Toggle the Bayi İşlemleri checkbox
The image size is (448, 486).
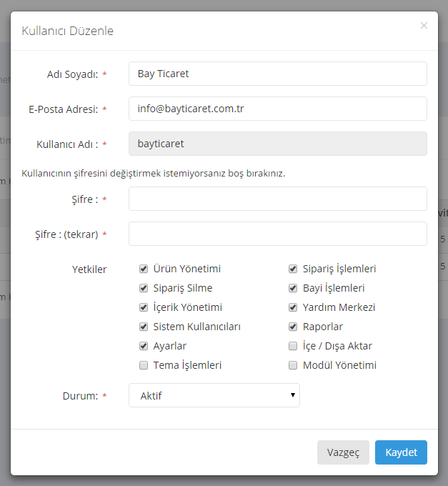pyautogui.click(x=293, y=289)
